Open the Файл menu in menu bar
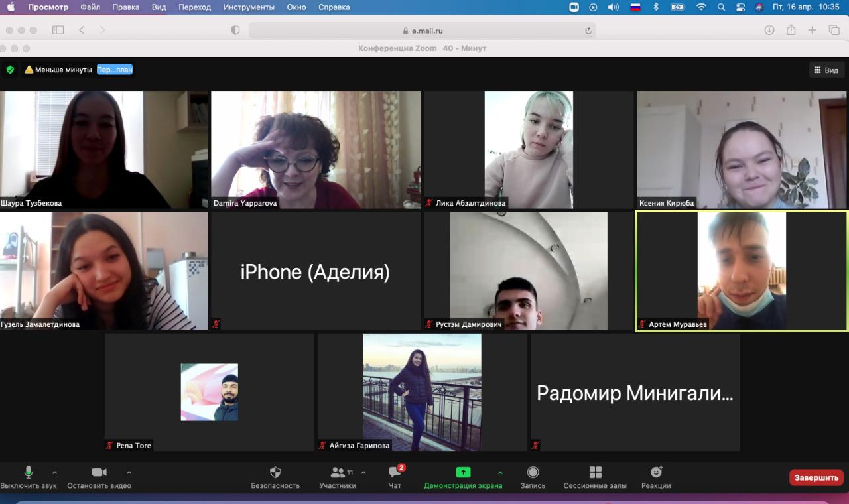The width and height of the screenshot is (849, 504). click(x=90, y=7)
